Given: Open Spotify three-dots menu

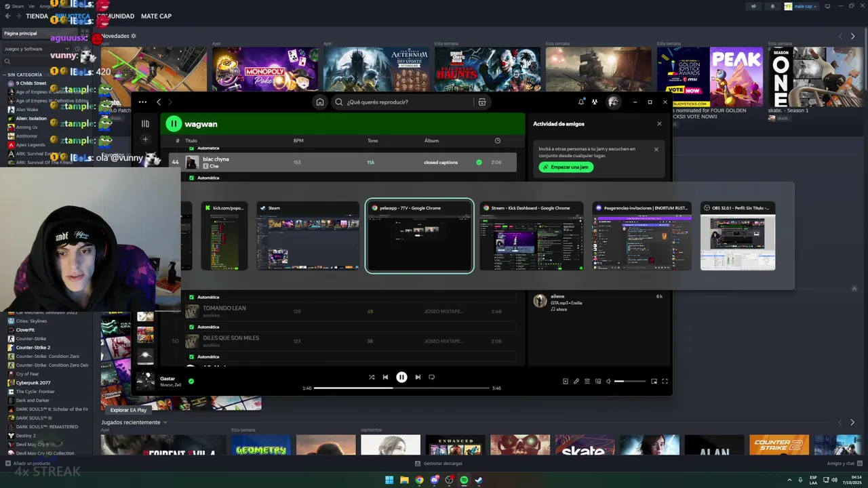Looking at the screenshot, I should click(x=142, y=102).
